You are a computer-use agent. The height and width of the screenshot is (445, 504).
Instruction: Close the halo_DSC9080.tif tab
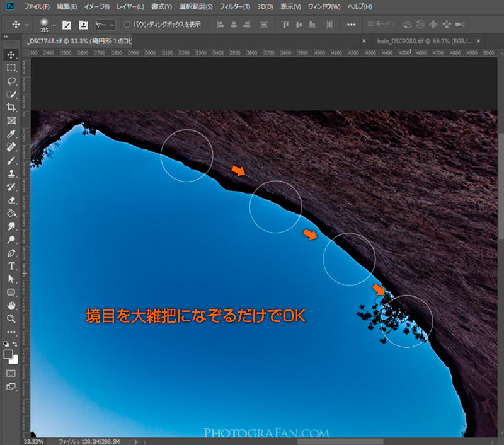click(478, 41)
